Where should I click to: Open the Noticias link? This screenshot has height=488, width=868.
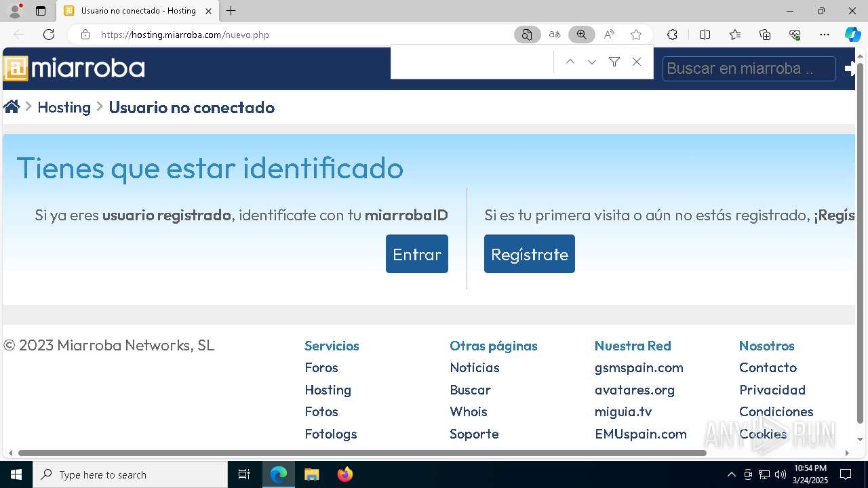[475, 367]
